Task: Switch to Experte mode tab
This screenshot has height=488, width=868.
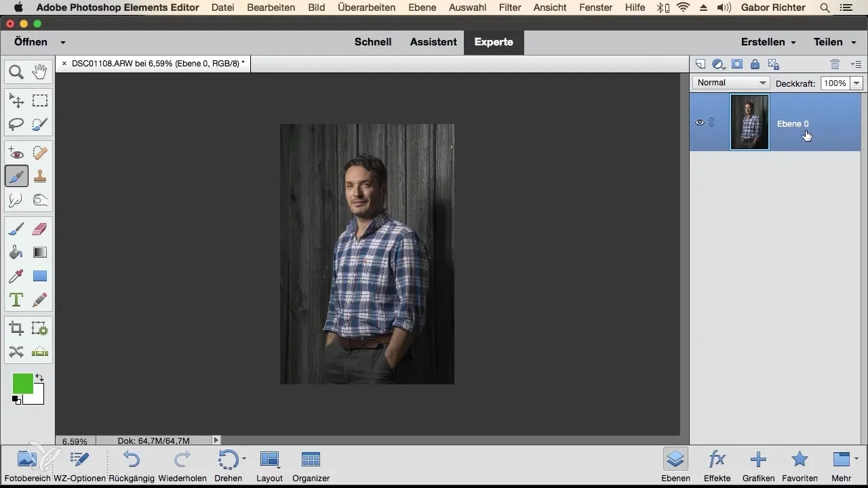Action: pos(494,42)
